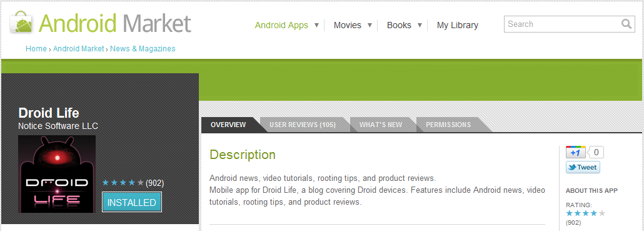Screen dimensions: 644x231
Task: Select the Overview tab
Action: pos(228,125)
